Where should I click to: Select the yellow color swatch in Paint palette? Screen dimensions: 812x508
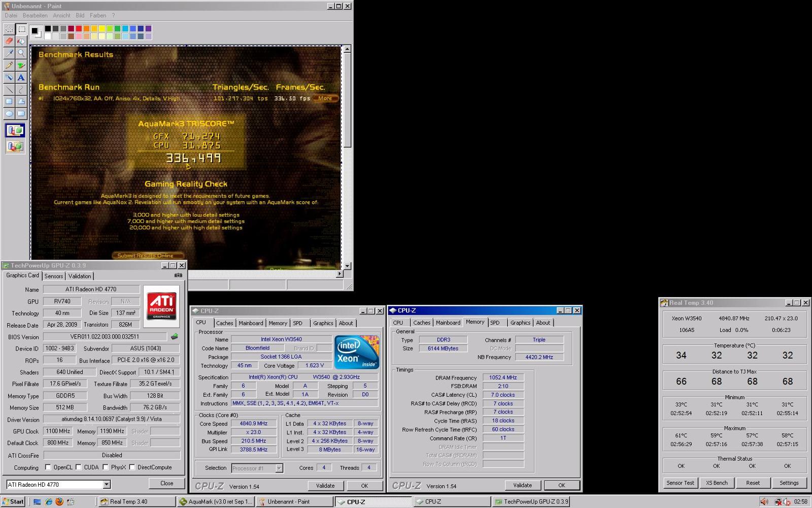(102, 28)
